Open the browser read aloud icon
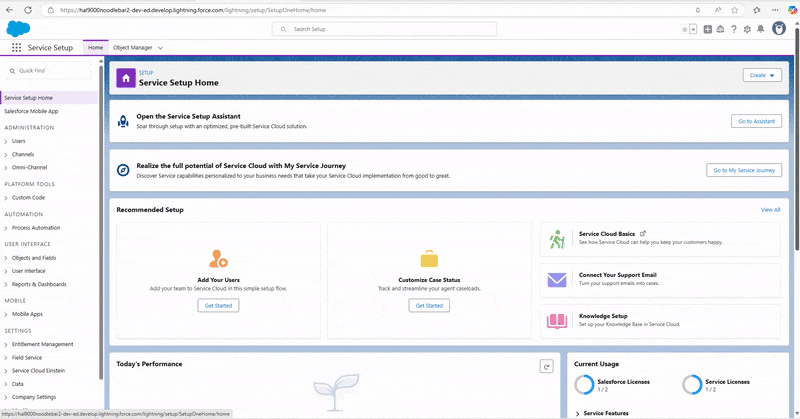 718,10
